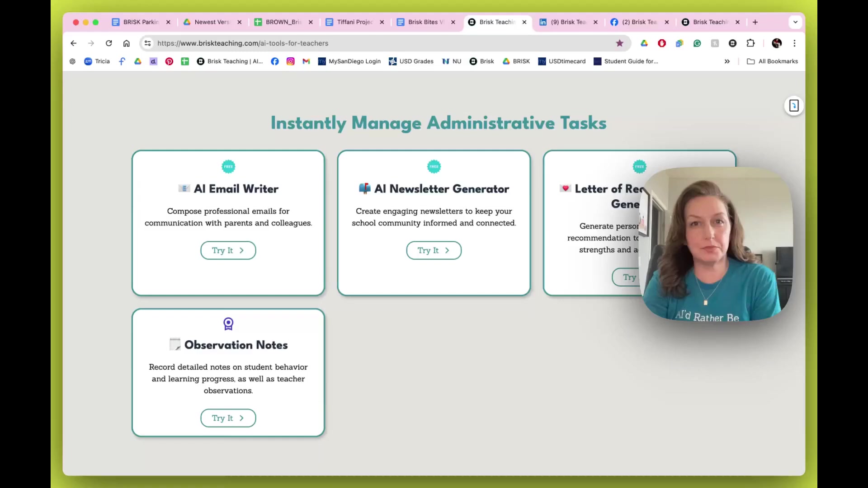Image resolution: width=868 pixels, height=488 pixels.
Task: Open the red Opera-style extension icon
Action: 662,43
